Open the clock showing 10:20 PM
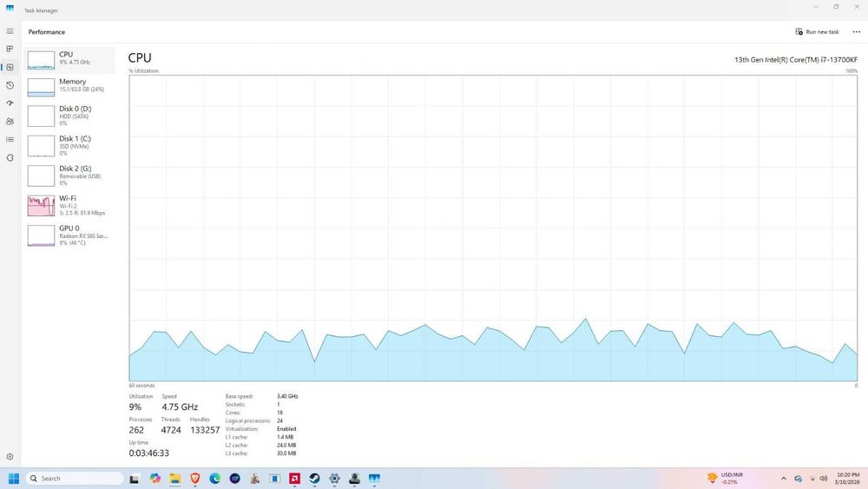The image size is (868, 489). pyautogui.click(x=847, y=479)
